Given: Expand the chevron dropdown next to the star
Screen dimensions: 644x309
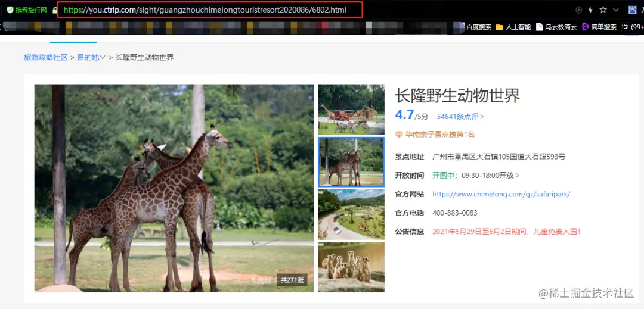Looking at the screenshot, I should coord(615,10).
